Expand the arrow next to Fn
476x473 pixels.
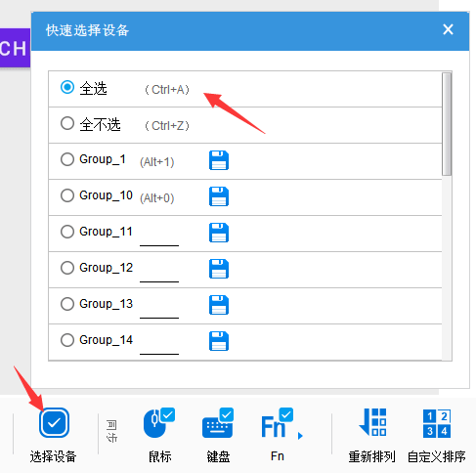300,436
